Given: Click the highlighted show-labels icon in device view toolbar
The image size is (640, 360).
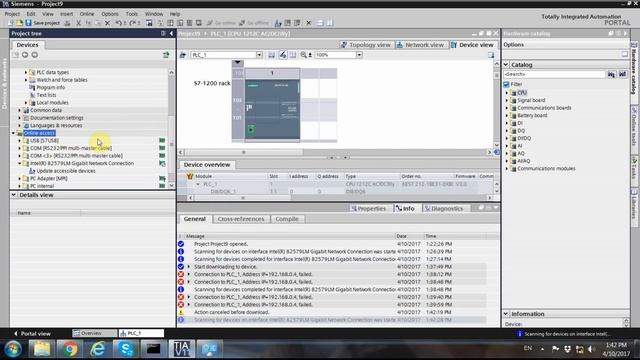Looking at the screenshot, I should pyautogui.click(x=282, y=55).
